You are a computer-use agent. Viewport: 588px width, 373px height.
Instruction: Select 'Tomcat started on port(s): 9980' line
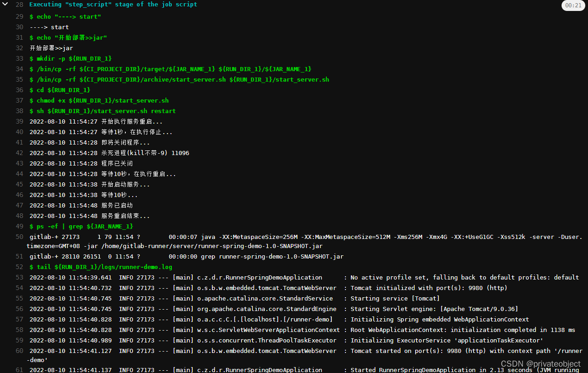(x=304, y=355)
